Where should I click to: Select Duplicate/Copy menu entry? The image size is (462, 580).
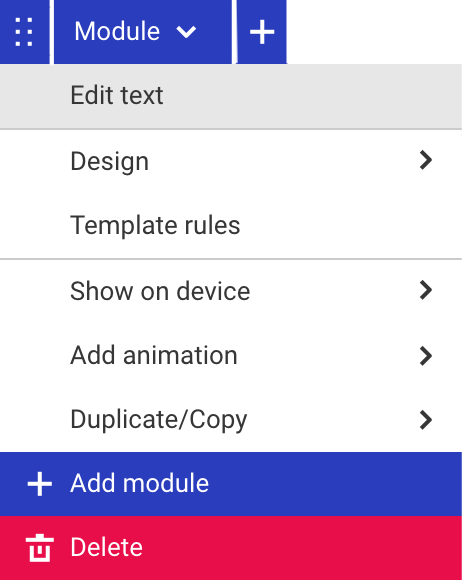(231, 419)
